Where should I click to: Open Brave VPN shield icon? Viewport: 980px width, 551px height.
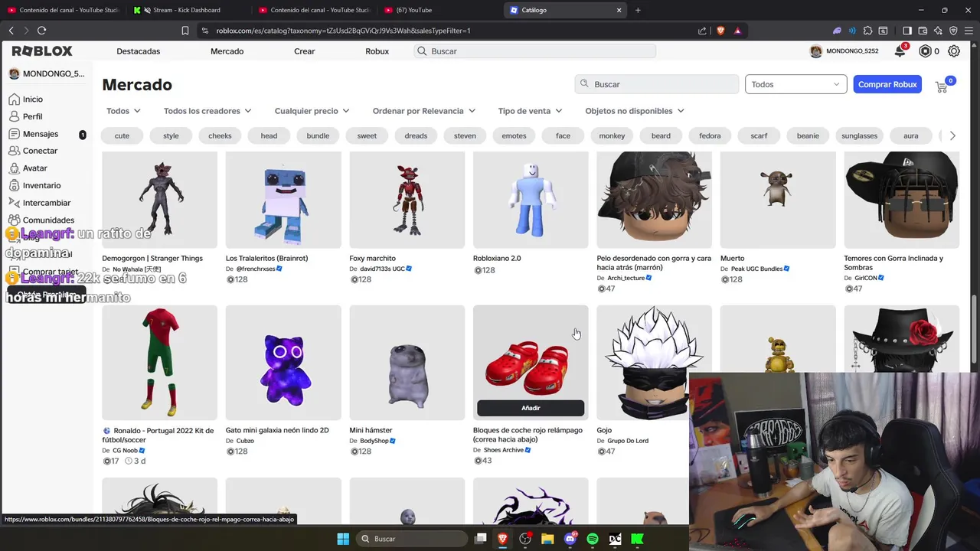pyautogui.click(x=953, y=31)
